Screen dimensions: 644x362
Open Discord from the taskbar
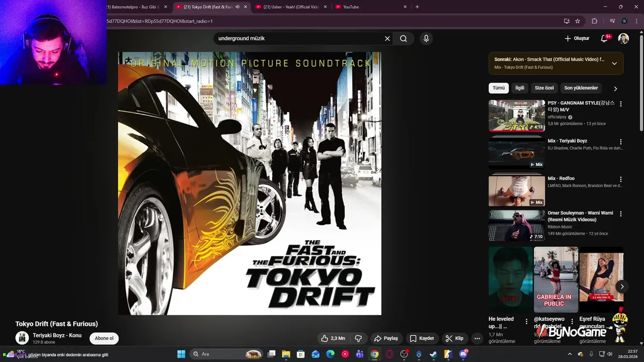(463, 354)
